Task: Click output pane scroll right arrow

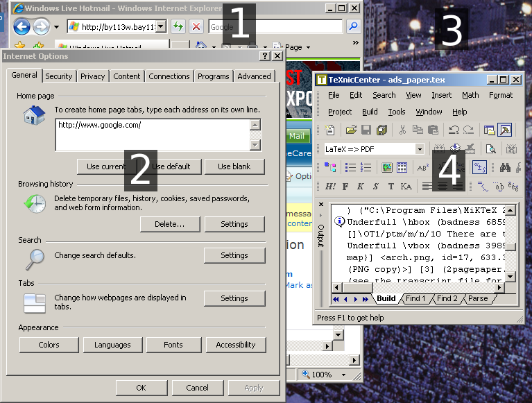Action: pyautogui.click(x=499, y=288)
